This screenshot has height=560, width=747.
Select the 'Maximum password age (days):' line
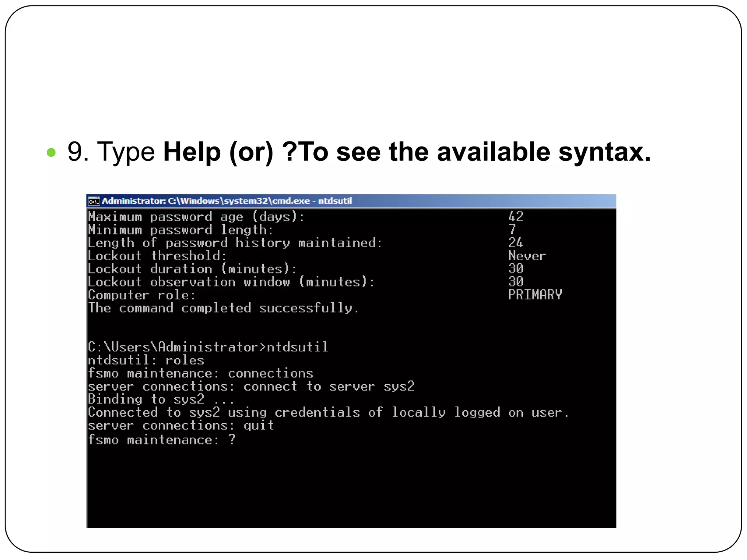click(196, 217)
